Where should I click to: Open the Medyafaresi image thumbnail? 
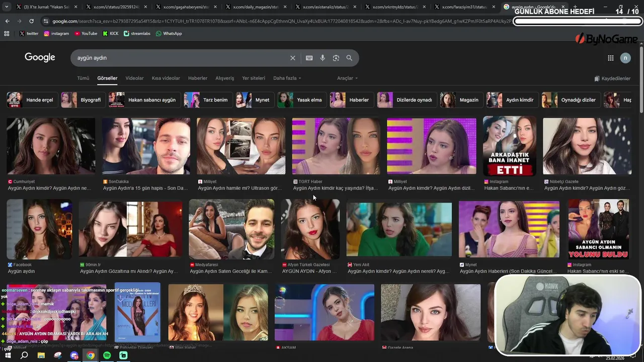click(x=231, y=229)
